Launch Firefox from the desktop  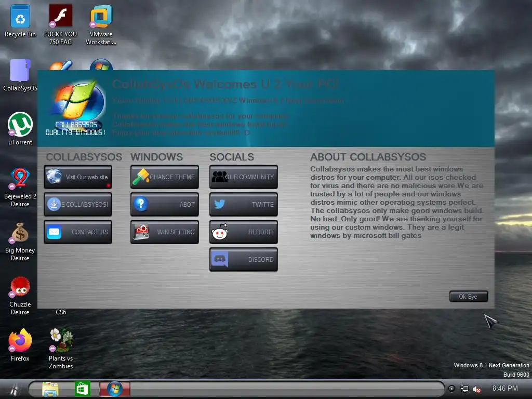click(x=20, y=345)
